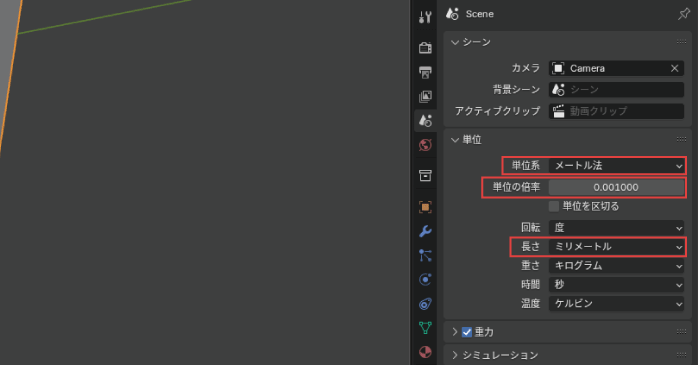Open the Render properties tab
Viewport: 698px width, 365px height.
coord(425,48)
